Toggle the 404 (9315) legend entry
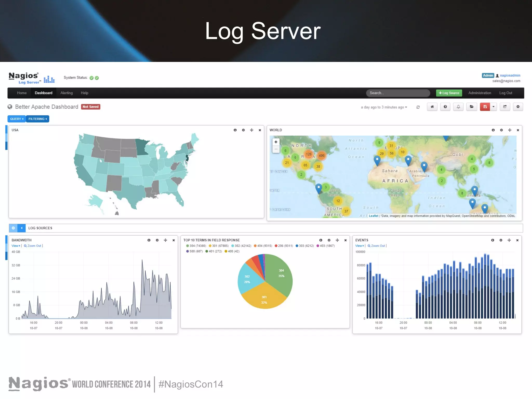This screenshot has width=532, height=399. click(x=263, y=246)
